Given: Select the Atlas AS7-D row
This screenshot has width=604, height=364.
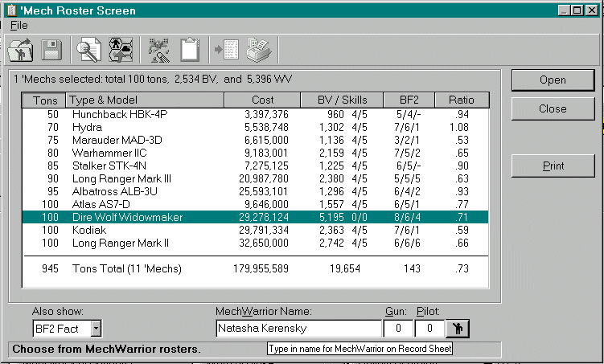Looking at the screenshot, I should coord(256,204).
